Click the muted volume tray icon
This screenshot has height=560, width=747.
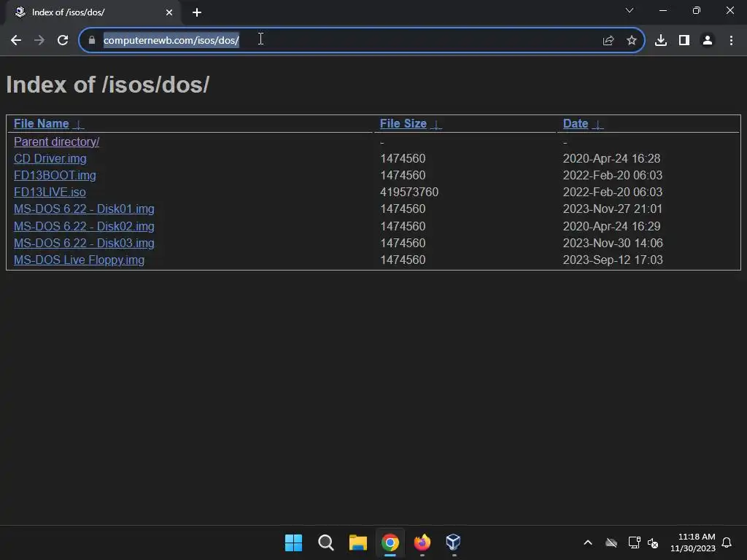[x=653, y=542]
